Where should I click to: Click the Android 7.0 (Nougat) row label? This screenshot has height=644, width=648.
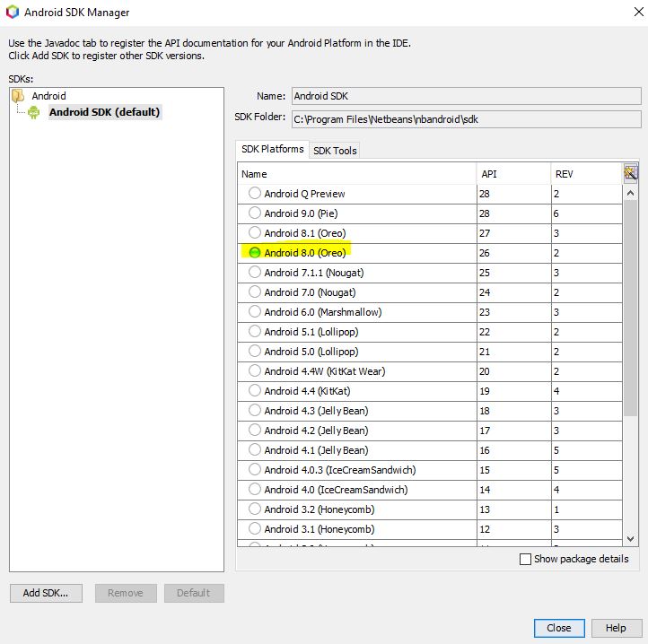[x=310, y=292]
